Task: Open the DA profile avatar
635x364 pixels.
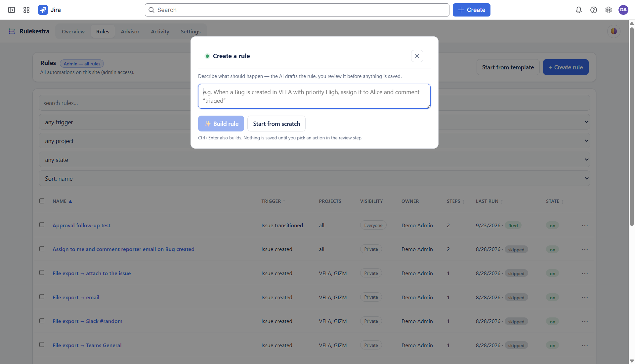Action: click(x=623, y=10)
